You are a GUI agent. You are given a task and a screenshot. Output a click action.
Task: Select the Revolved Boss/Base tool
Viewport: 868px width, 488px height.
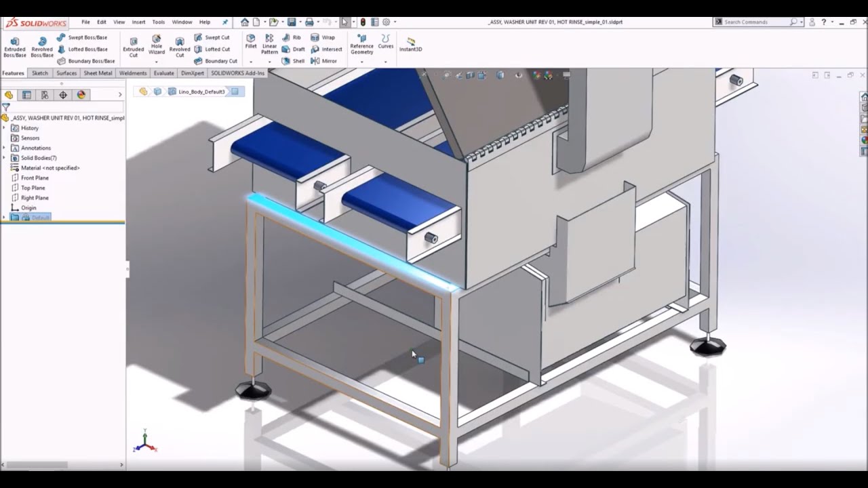click(x=42, y=47)
